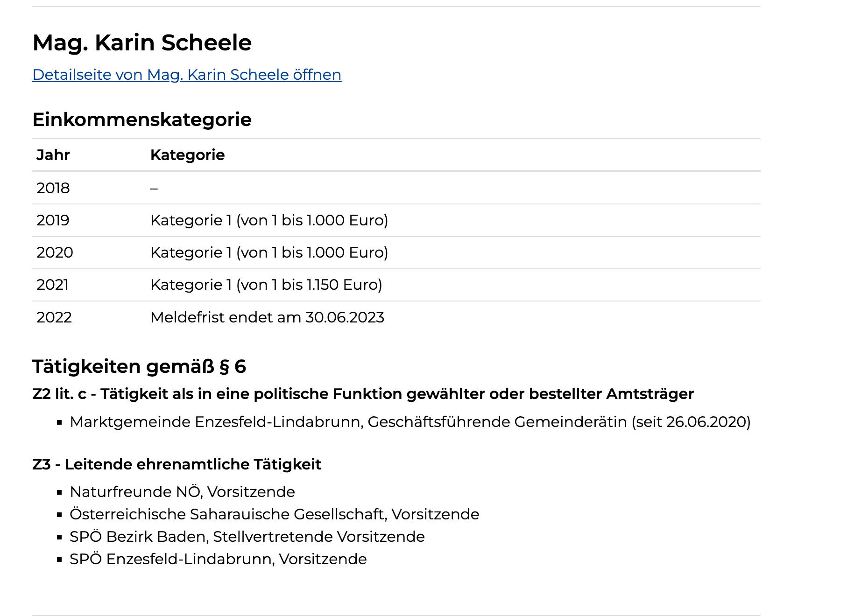Select the Marktgemeinde Enzesfeld-Lindabrunn list entry

pyautogui.click(x=410, y=422)
